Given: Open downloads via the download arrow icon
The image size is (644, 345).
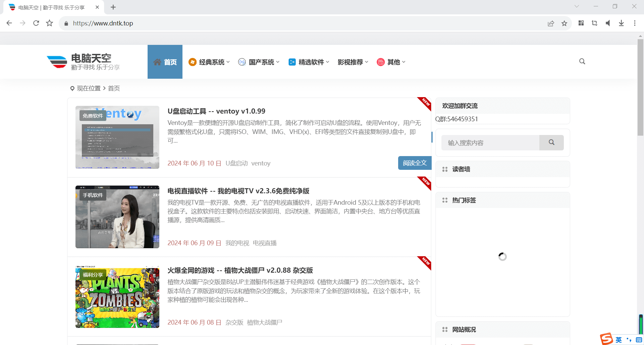Looking at the screenshot, I should (x=621, y=23).
